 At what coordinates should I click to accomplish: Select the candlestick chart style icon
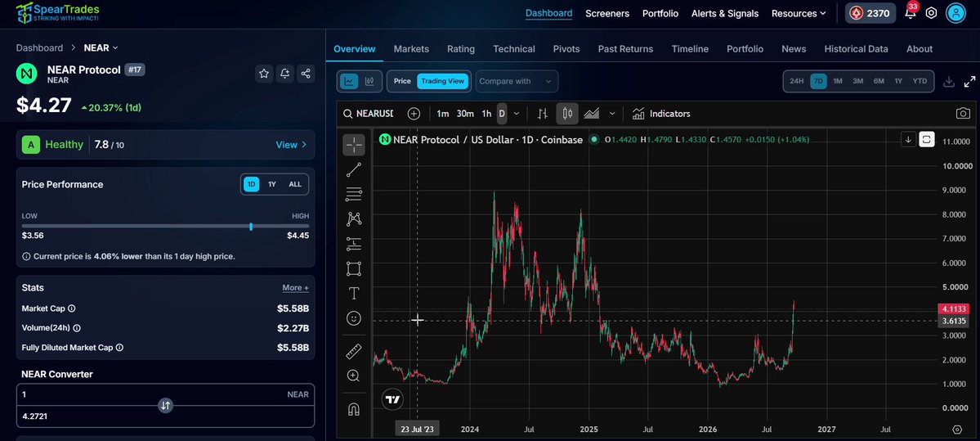tap(567, 113)
